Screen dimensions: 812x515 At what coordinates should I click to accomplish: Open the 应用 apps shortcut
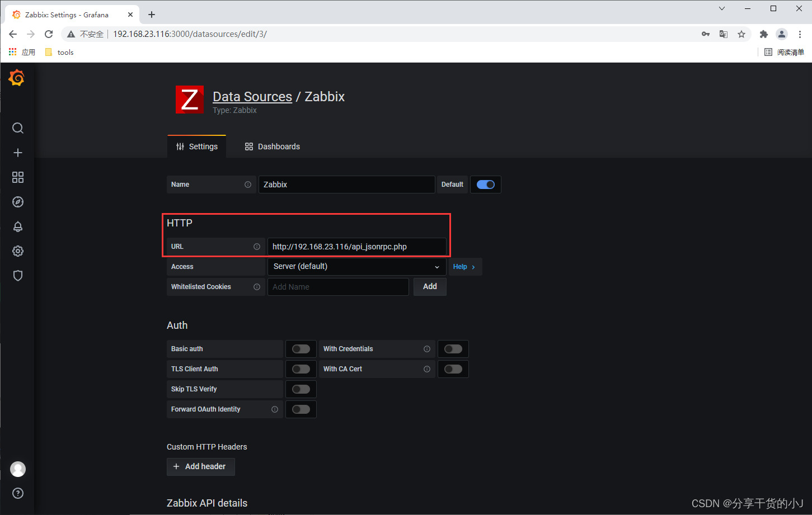[x=22, y=52]
